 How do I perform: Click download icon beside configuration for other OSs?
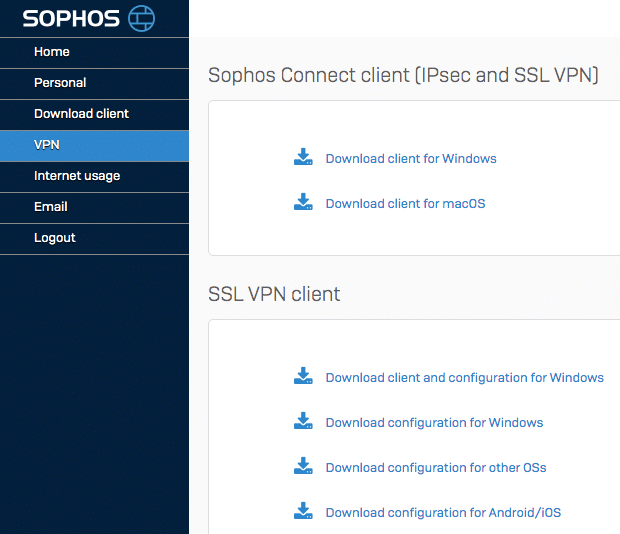click(x=303, y=466)
